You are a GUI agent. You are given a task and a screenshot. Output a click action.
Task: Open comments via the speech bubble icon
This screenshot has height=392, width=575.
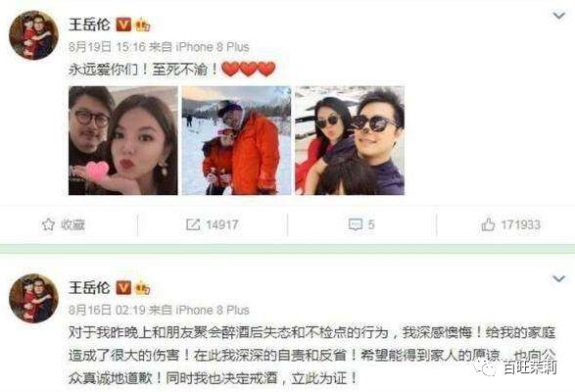tap(355, 224)
